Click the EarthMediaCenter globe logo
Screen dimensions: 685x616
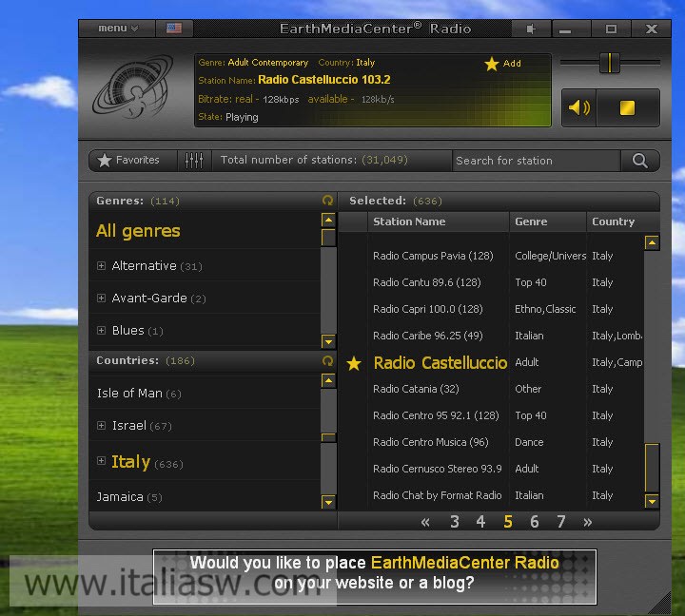tap(133, 87)
